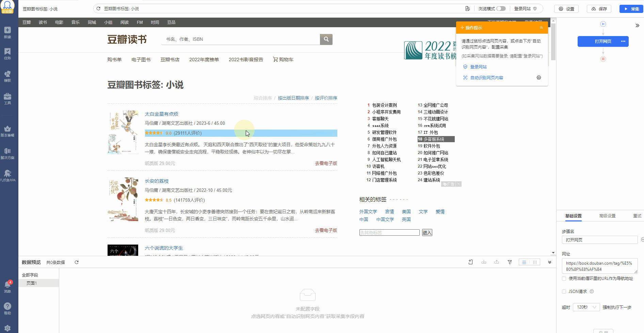This screenshot has width=644, height=333.
Task: Focus the Douban 书名、作者、ISBN search box
Action: pyautogui.click(x=241, y=39)
